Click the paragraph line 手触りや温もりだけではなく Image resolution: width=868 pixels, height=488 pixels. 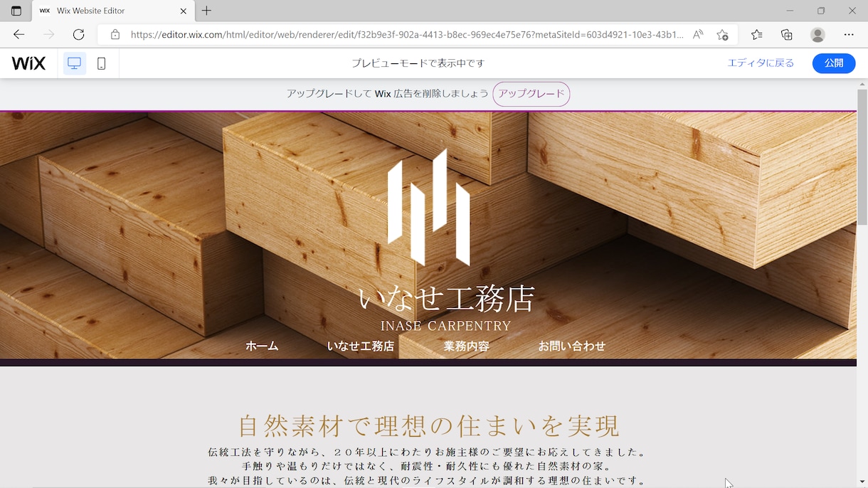[x=428, y=467]
